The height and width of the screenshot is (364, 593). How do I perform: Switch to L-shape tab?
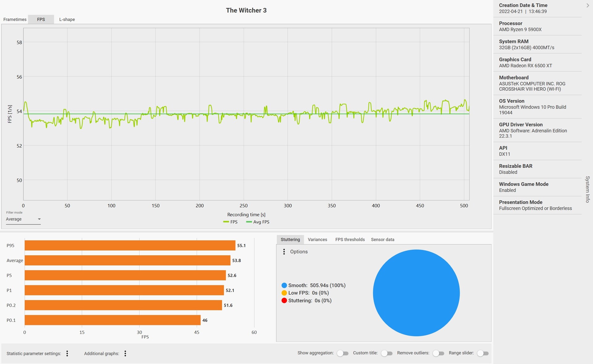[67, 19]
